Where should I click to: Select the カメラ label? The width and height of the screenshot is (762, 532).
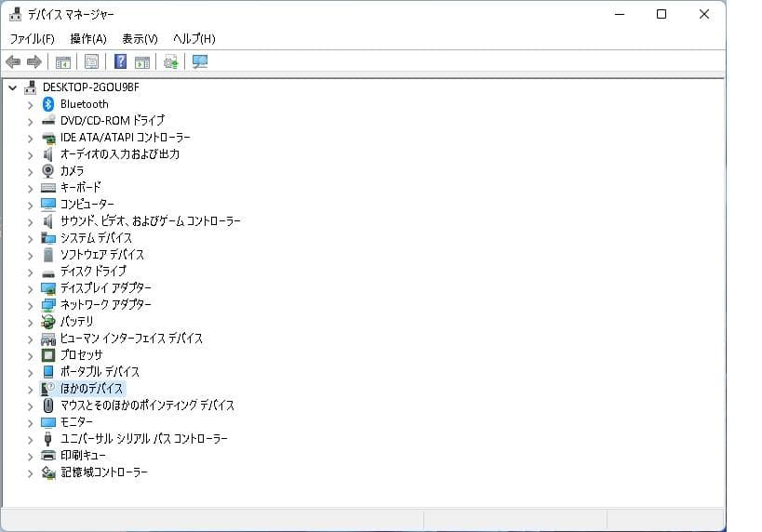(x=72, y=171)
